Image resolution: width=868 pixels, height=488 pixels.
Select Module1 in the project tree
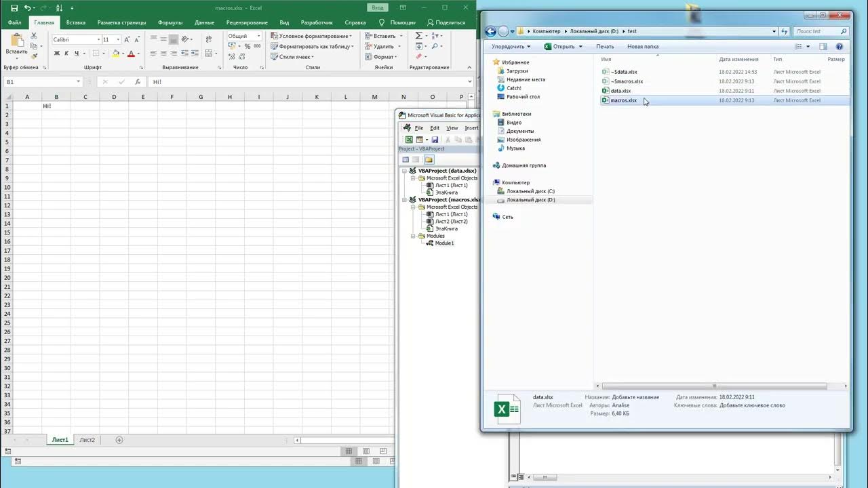[x=444, y=243]
